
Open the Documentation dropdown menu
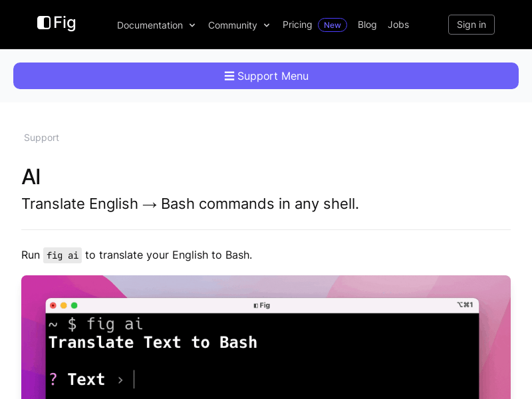pyautogui.click(x=156, y=25)
